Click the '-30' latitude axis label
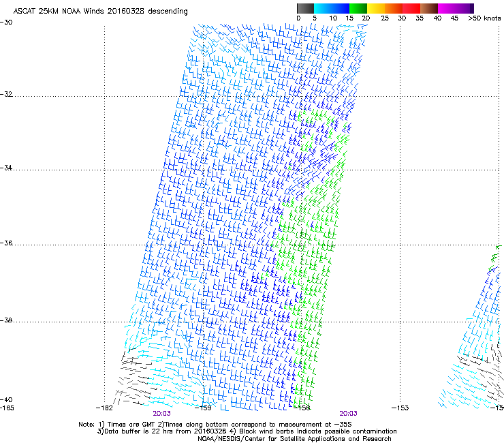Viewport: 504px width, 443px height. coord(6,22)
